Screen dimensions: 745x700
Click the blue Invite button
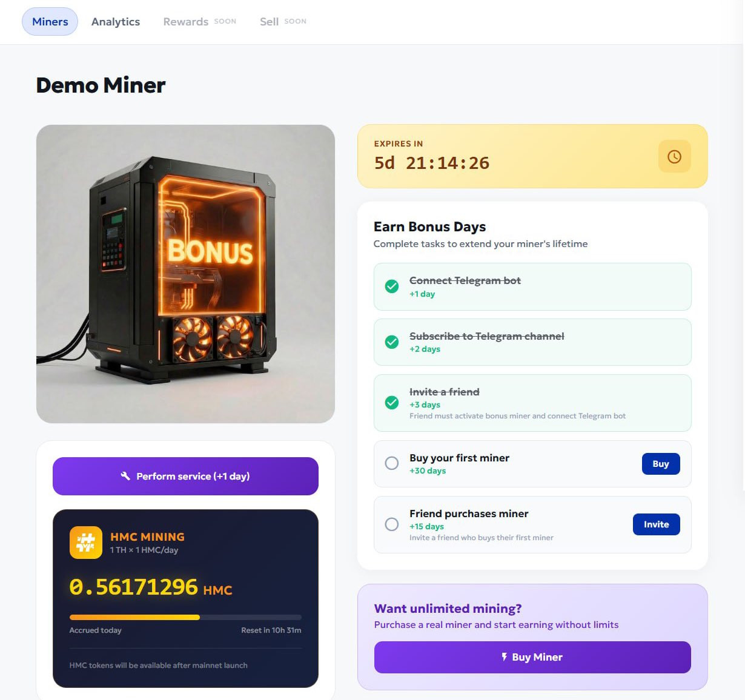click(x=657, y=524)
